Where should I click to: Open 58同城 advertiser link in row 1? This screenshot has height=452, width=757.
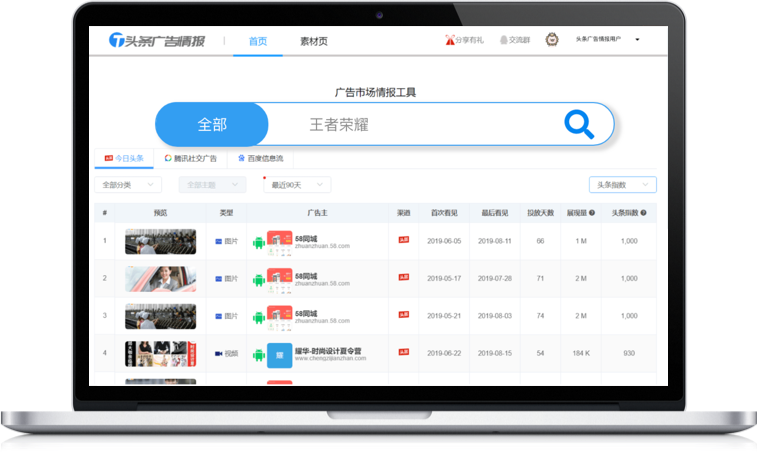(x=306, y=239)
